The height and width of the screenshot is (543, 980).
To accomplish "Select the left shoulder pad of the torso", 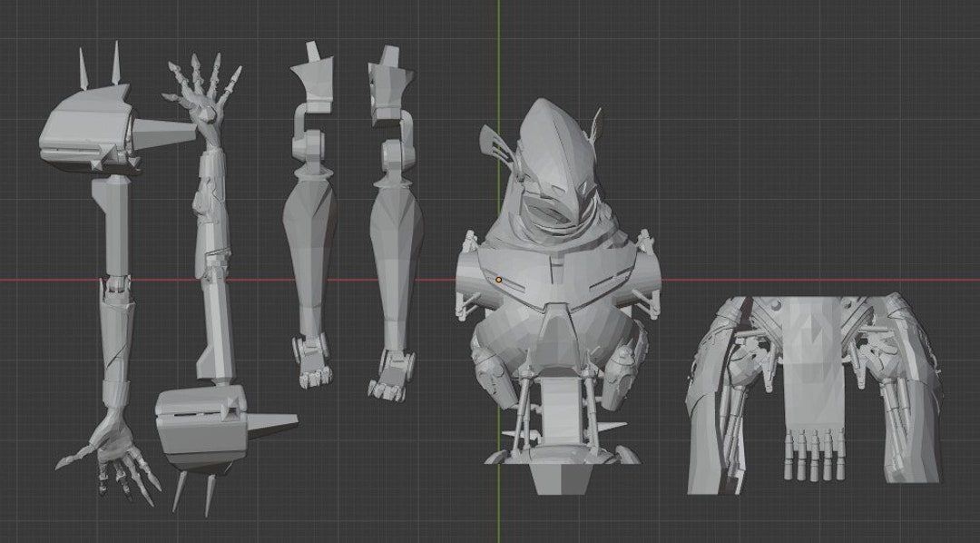I will tap(472, 272).
